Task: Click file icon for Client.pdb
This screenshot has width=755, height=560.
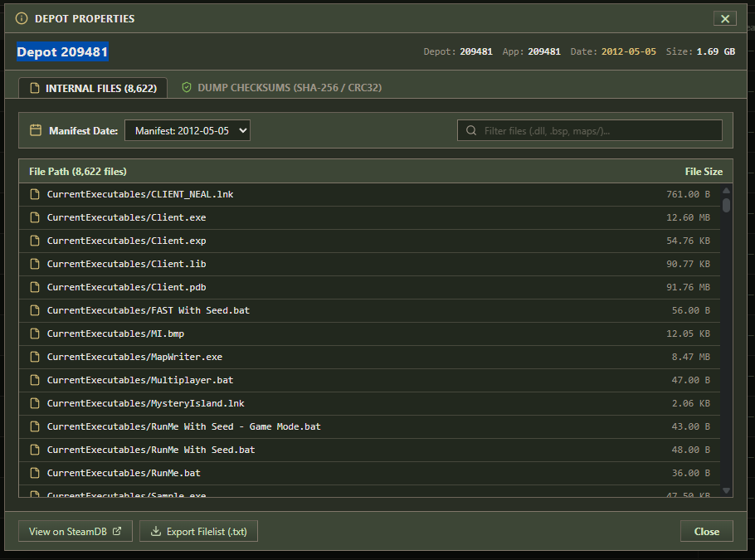Action: [x=35, y=287]
